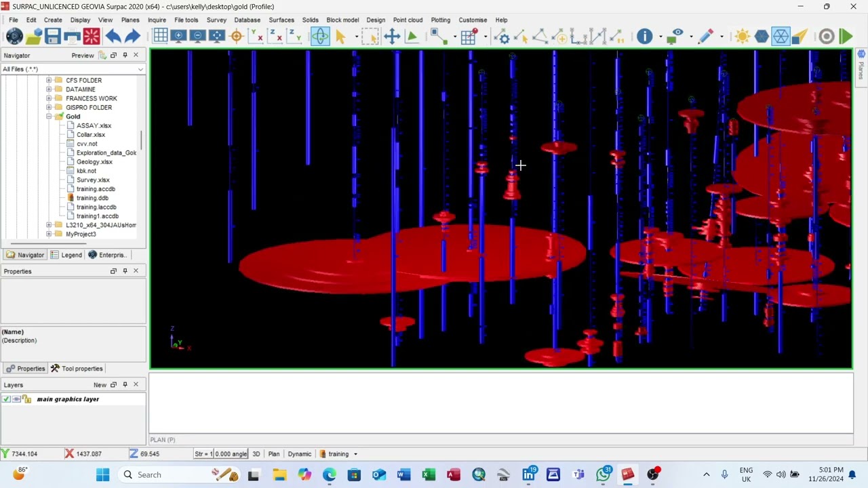Open the Database menu
868x488 pixels.
[x=247, y=20]
